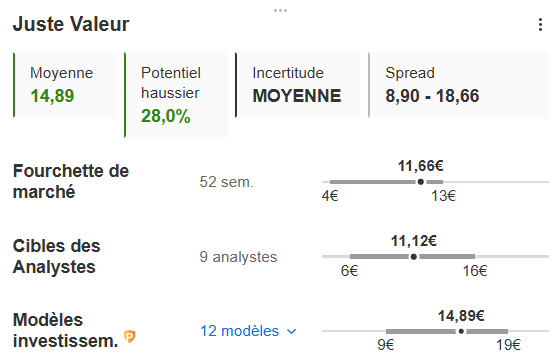Click the Fourchette de marché label
The width and height of the screenshot is (555, 364).
pyautogui.click(x=71, y=181)
